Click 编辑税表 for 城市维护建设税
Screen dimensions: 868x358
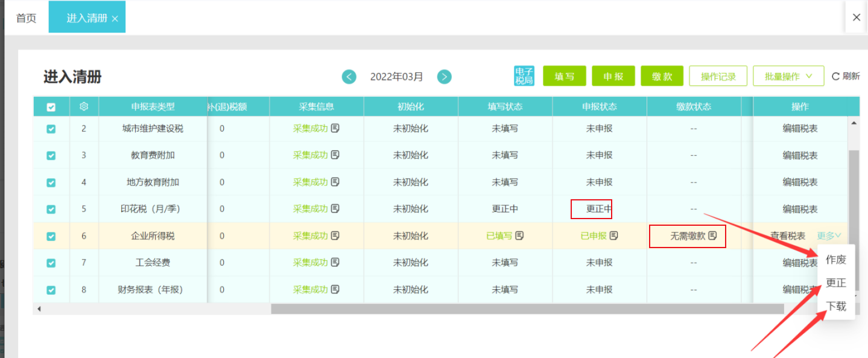[x=800, y=128]
